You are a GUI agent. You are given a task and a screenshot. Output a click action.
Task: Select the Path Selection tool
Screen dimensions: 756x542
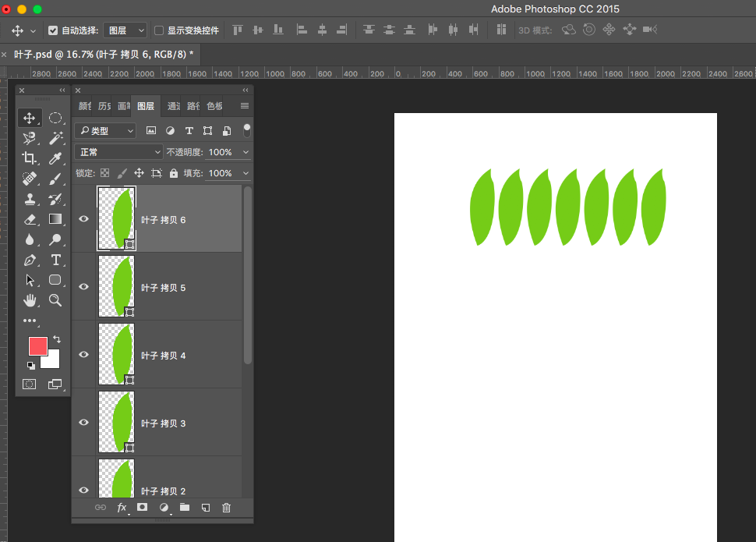tap(30, 280)
